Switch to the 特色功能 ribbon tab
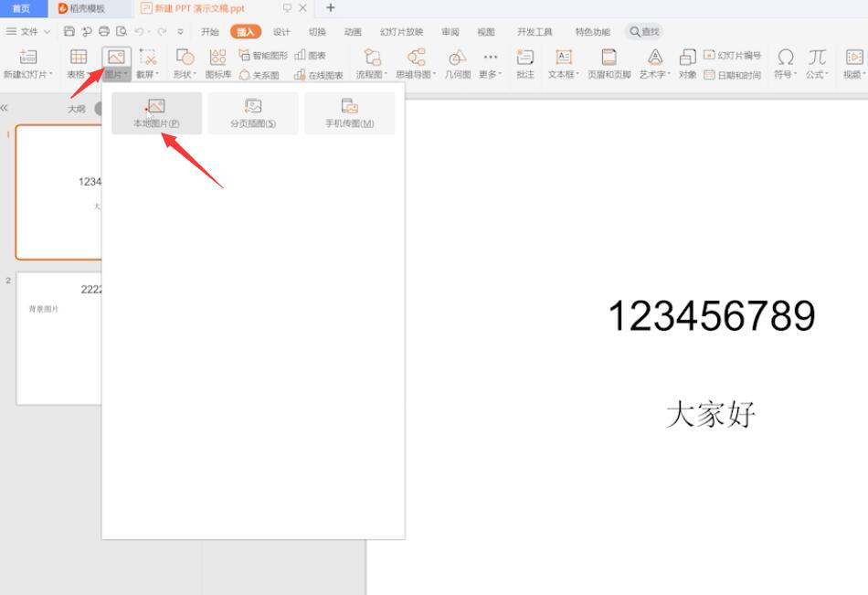 (x=592, y=32)
